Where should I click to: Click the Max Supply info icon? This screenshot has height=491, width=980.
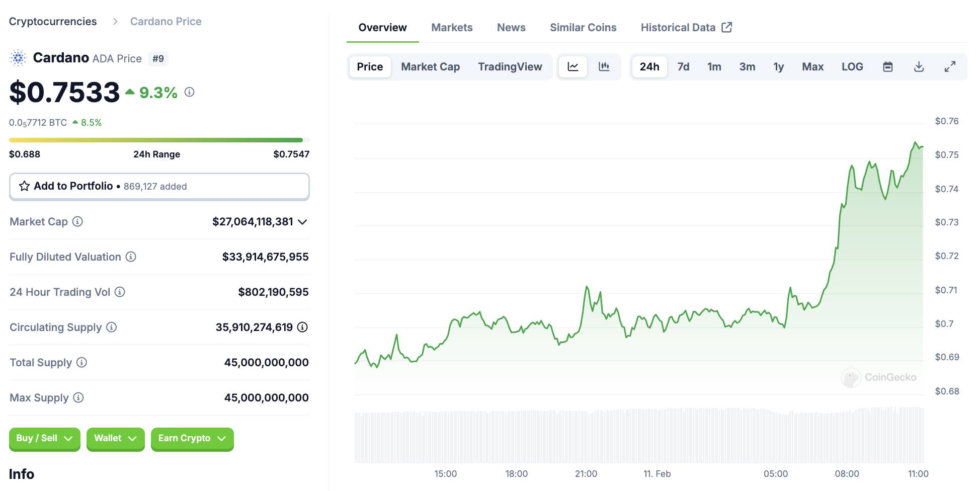(78, 397)
